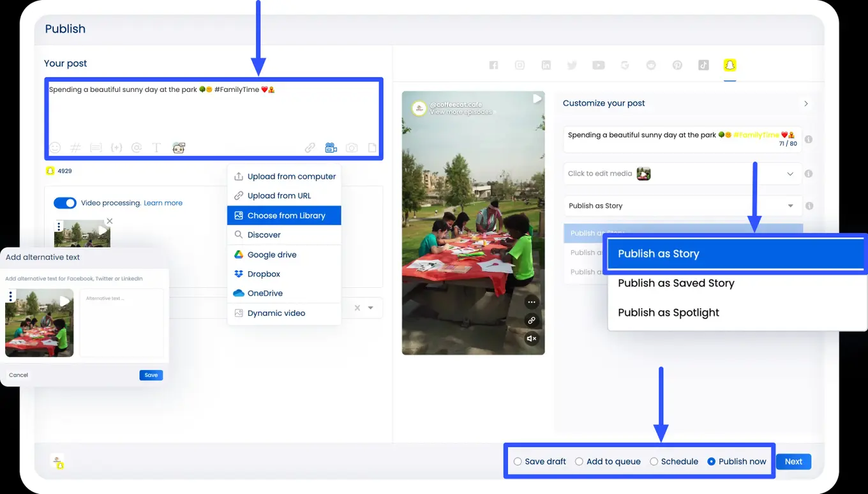868x494 pixels.
Task: Add a photo using the camera icon
Action: point(352,147)
